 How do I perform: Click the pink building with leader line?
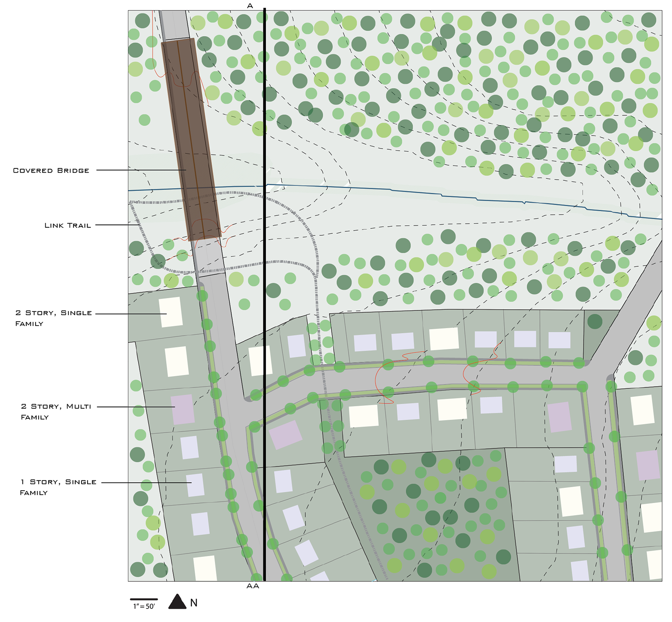click(182, 409)
